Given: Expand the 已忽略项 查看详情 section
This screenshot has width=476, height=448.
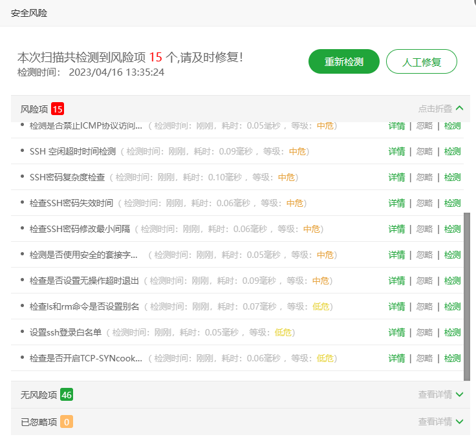Looking at the screenshot, I should [440, 421].
